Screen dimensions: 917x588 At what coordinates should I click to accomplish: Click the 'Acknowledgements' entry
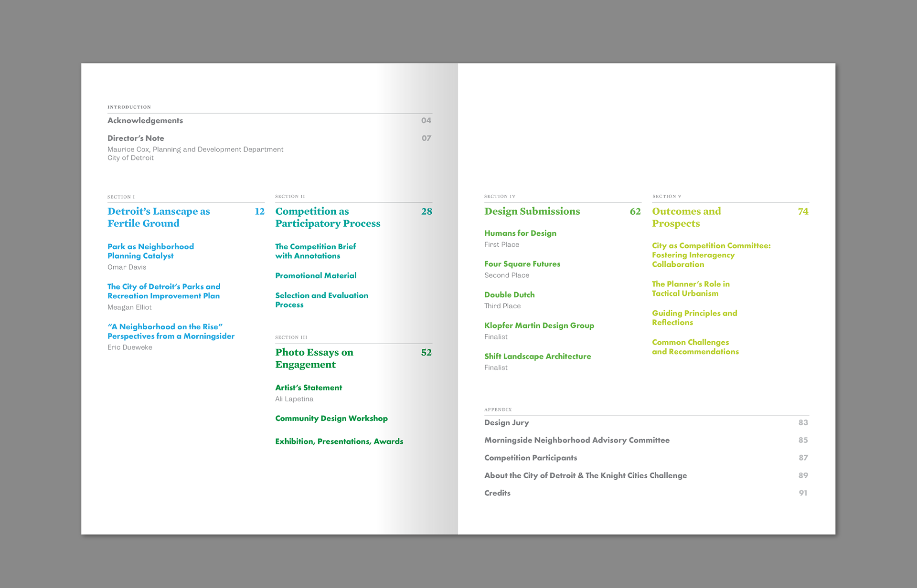[x=145, y=121]
